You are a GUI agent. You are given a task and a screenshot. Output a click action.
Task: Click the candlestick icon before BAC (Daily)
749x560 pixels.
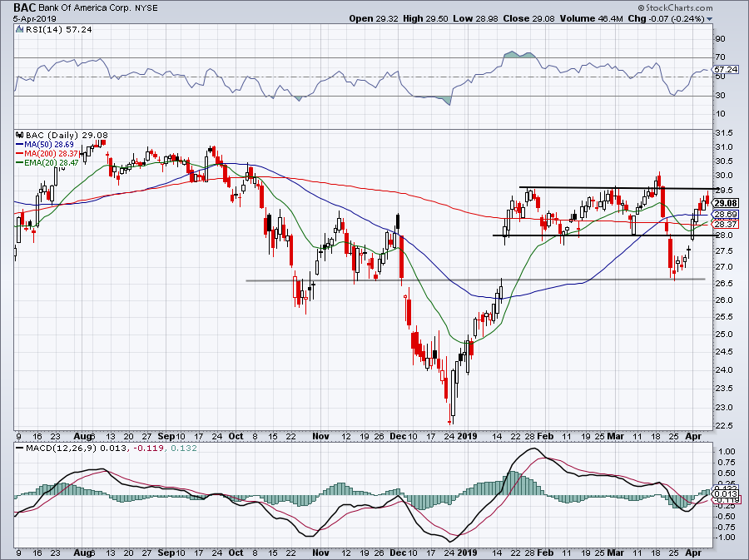coord(20,135)
